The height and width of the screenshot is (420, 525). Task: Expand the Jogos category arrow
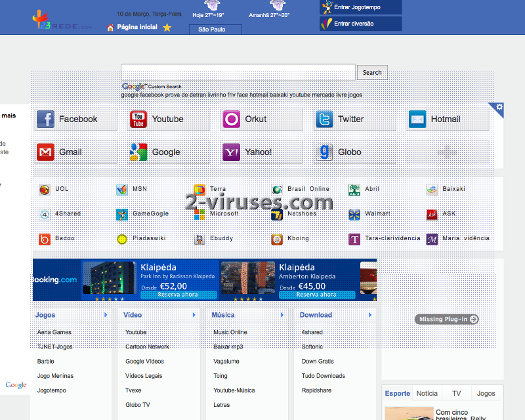(x=106, y=315)
